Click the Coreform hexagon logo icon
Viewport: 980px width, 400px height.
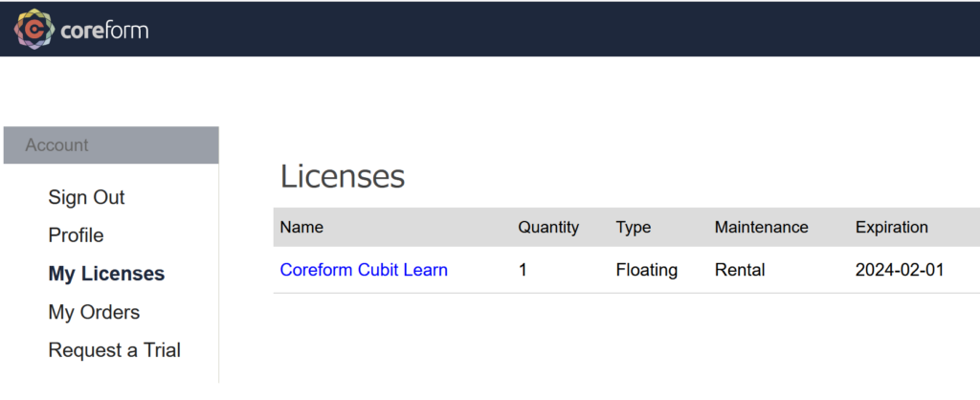point(33,30)
